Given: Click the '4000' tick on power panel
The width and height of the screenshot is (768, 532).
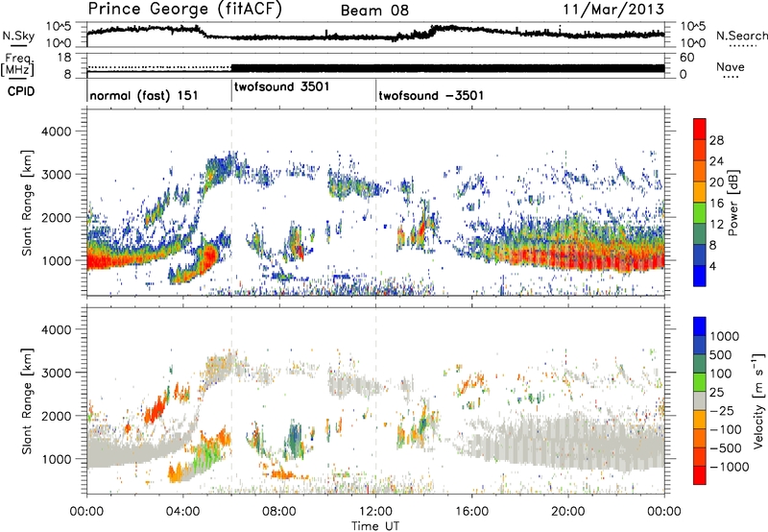Looking at the screenshot, I should click(x=56, y=132).
